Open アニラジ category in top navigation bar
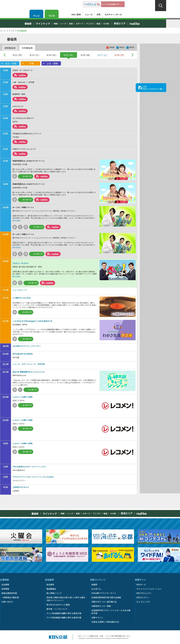 [90, 24]
